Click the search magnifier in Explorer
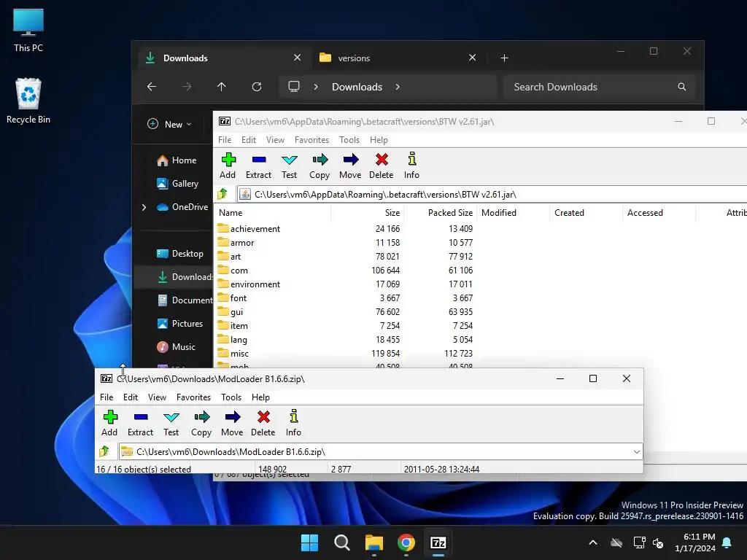Image resolution: width=747 pixels, height=560 pixels. [682, 87]
